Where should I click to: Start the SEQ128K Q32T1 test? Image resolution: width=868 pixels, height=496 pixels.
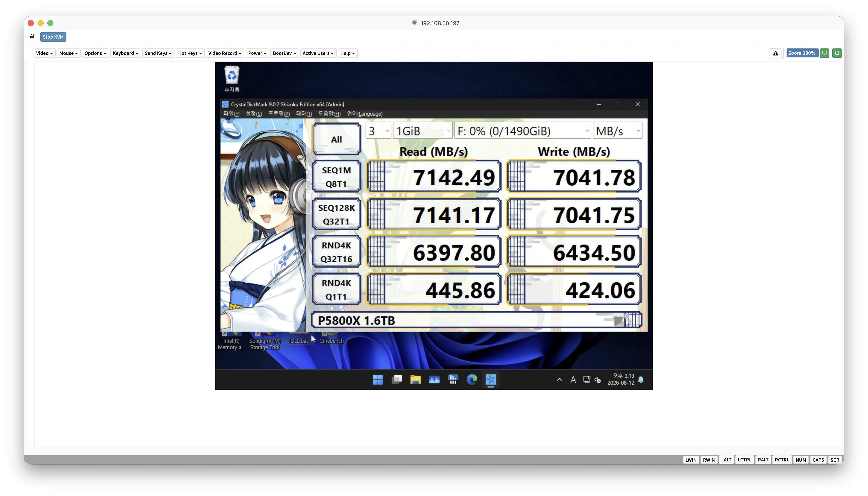336,214
